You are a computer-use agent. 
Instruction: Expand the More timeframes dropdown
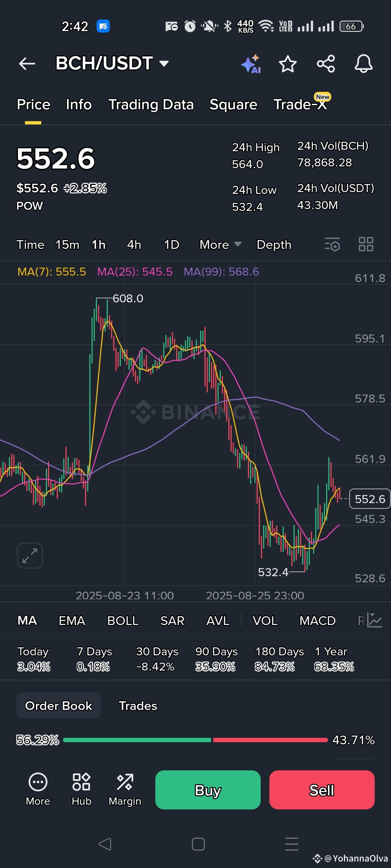click(x=220, y=245)
